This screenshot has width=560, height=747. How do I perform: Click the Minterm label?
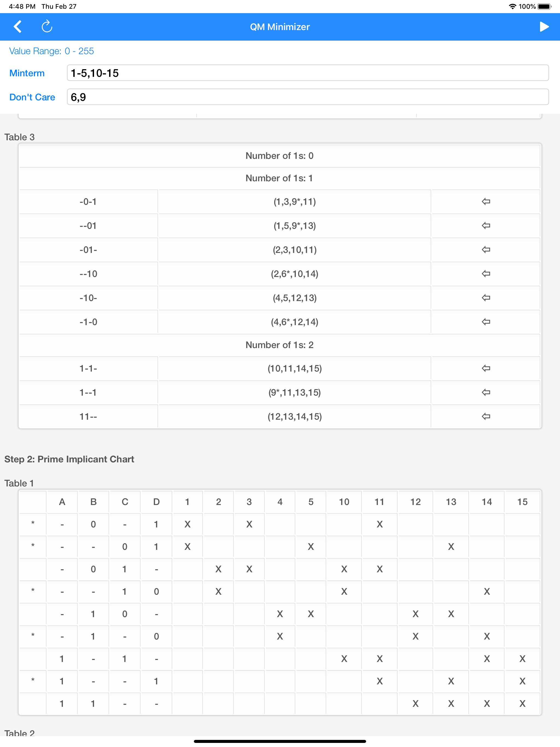tap(27, 73)
